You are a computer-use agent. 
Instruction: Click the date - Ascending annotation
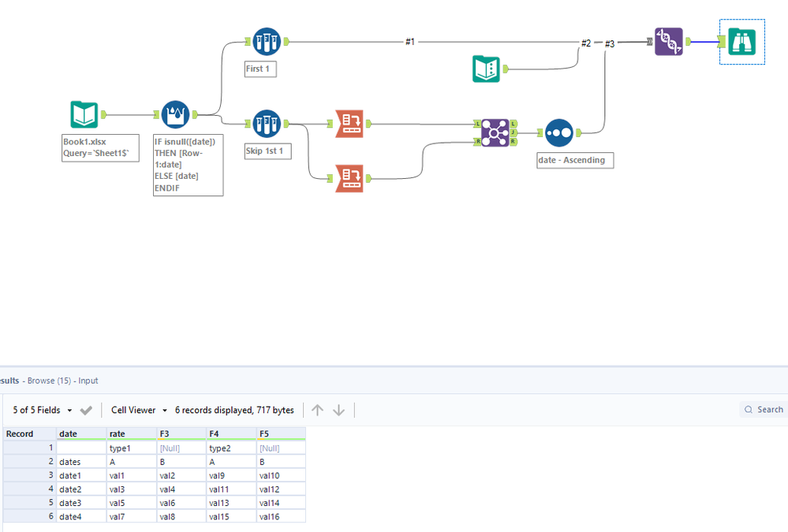575,160
